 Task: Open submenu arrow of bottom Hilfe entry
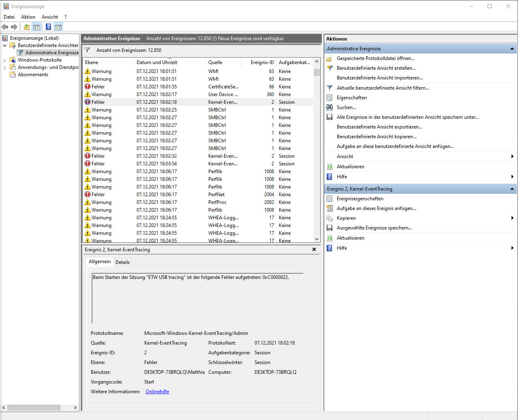tap(512, 248)
